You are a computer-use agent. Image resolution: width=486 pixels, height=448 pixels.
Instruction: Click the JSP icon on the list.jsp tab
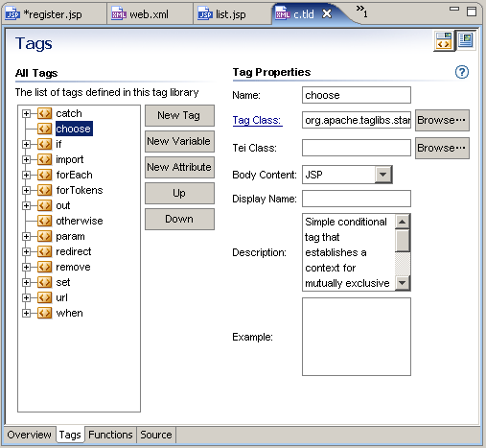pos(205,14)
